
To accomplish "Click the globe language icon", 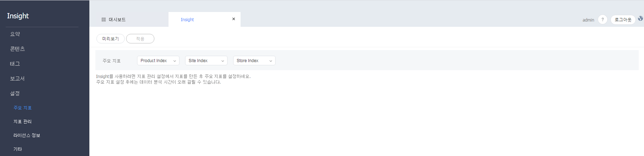I will tap(640, 18).
